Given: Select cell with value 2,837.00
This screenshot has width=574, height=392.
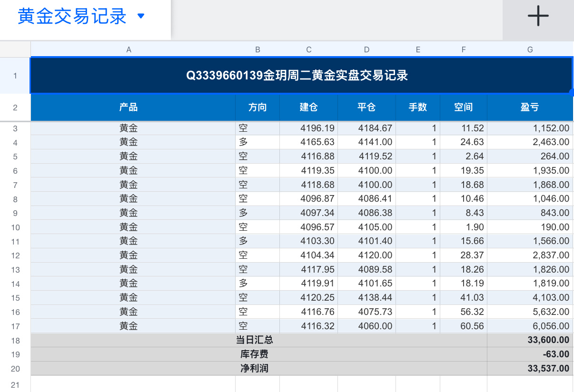Looking at the screenshot, I should pyautogui.click(x=530, y=255).
